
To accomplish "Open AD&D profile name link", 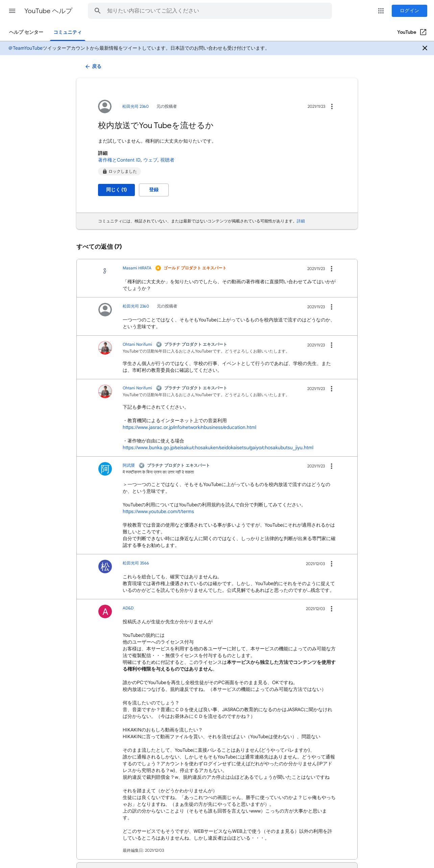I will point(128,608).
